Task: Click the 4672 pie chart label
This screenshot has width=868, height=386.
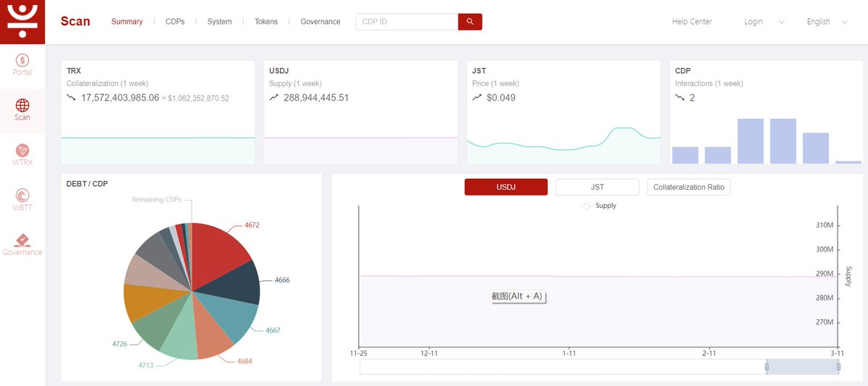Action: coord(252,225)
